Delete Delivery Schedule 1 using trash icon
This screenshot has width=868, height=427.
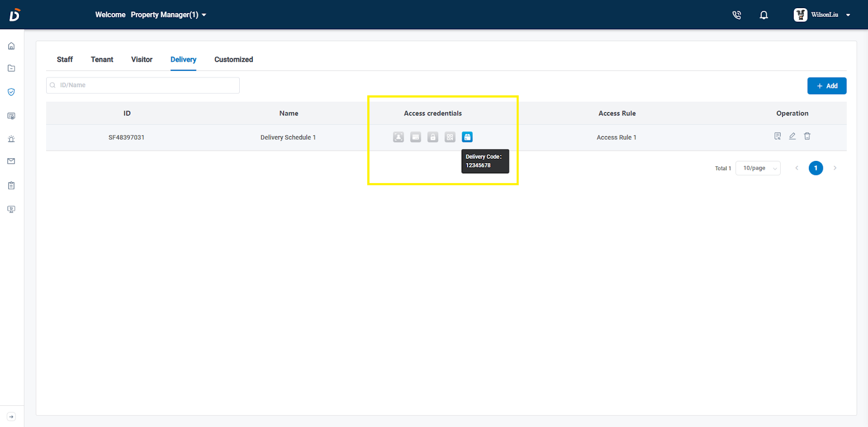coord(807,136)
